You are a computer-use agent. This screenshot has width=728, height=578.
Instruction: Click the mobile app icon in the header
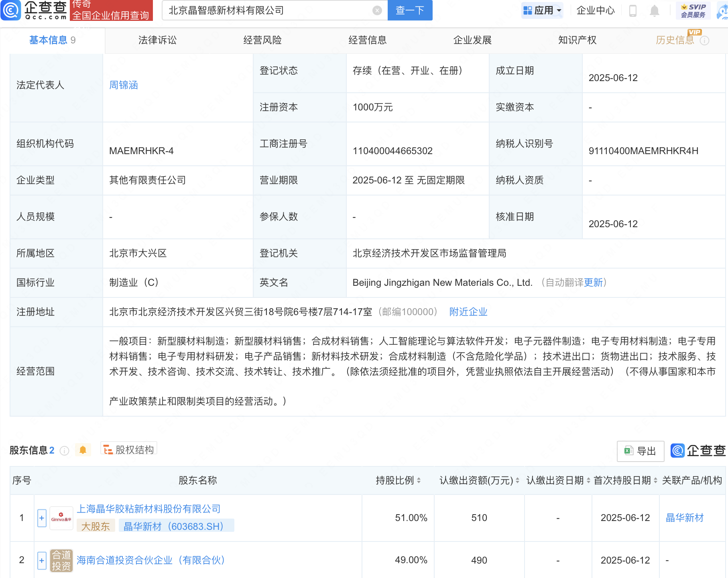click(633, 11)
